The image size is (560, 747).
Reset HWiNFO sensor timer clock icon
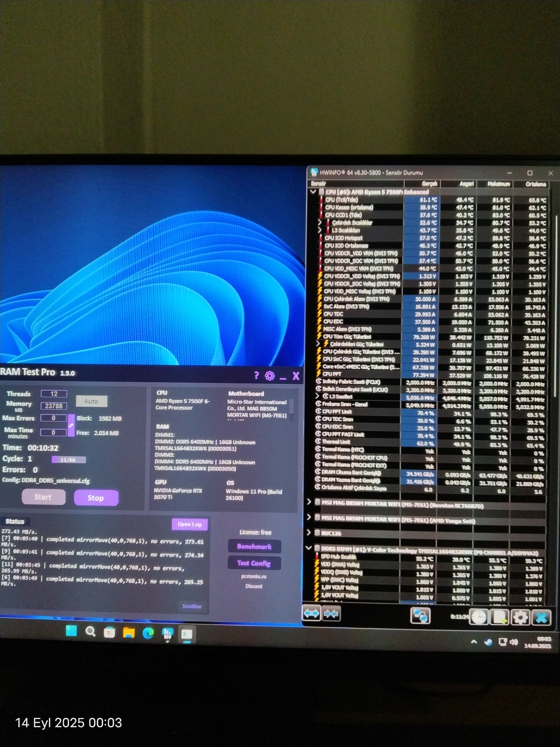tap(479, 617)
